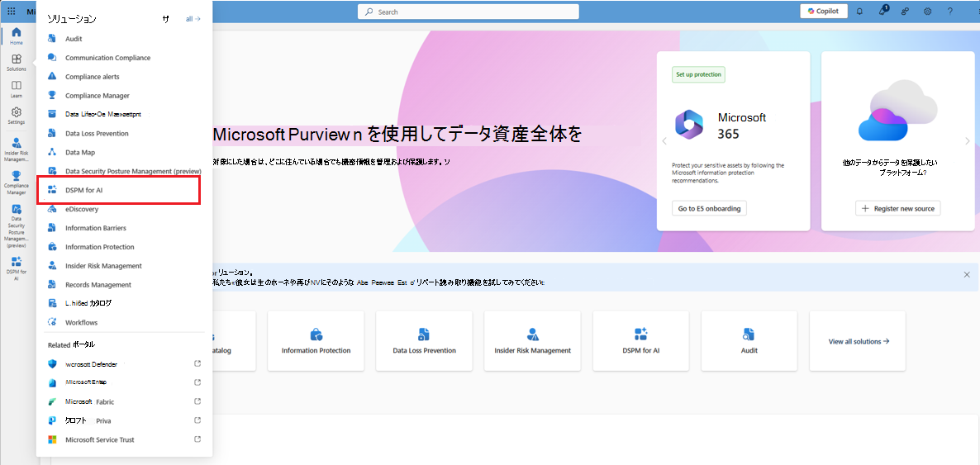980x465 pixels.
Task: Click the top bar settings gear icon
Action: 928,12
